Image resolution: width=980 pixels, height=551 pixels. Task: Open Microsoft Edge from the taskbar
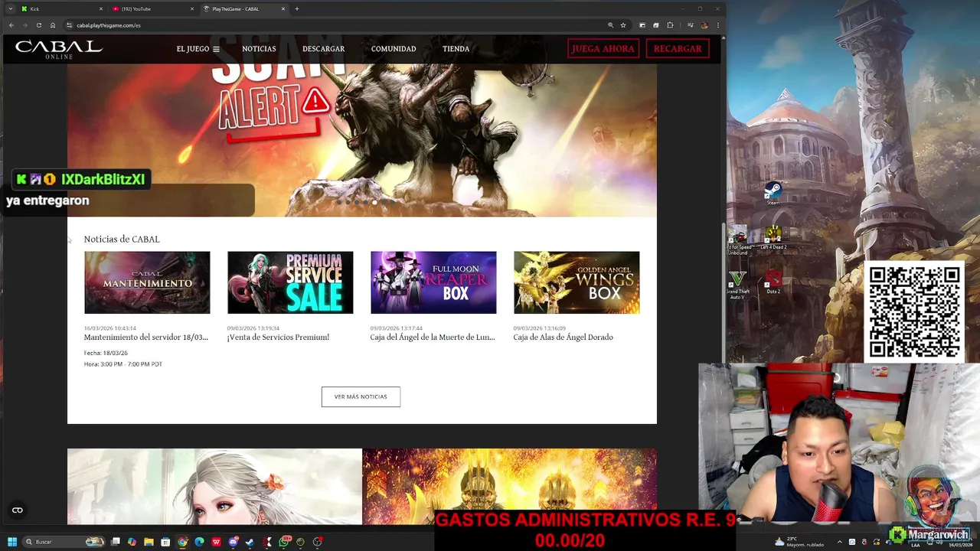199,542
